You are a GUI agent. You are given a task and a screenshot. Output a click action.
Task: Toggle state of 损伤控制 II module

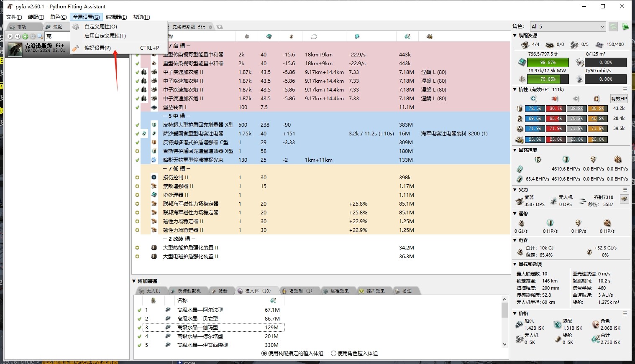coord(137,178)
